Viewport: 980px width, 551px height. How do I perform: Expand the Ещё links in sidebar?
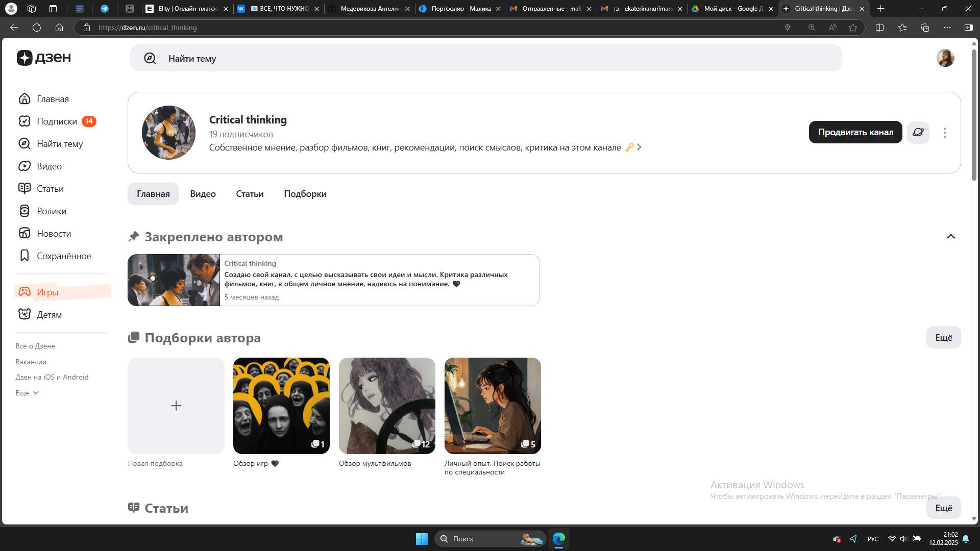[x=27, y=393]
